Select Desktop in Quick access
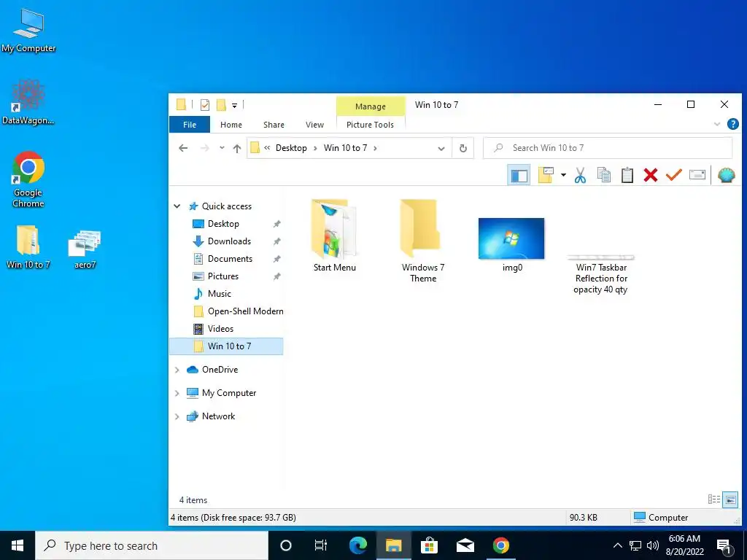Viewport: 747px width, 560px height. [223, 224]
